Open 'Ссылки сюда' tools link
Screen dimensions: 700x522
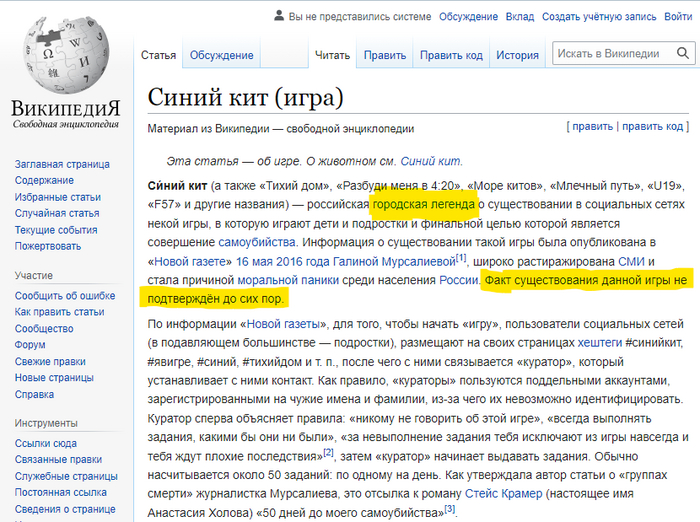(46, 443)
